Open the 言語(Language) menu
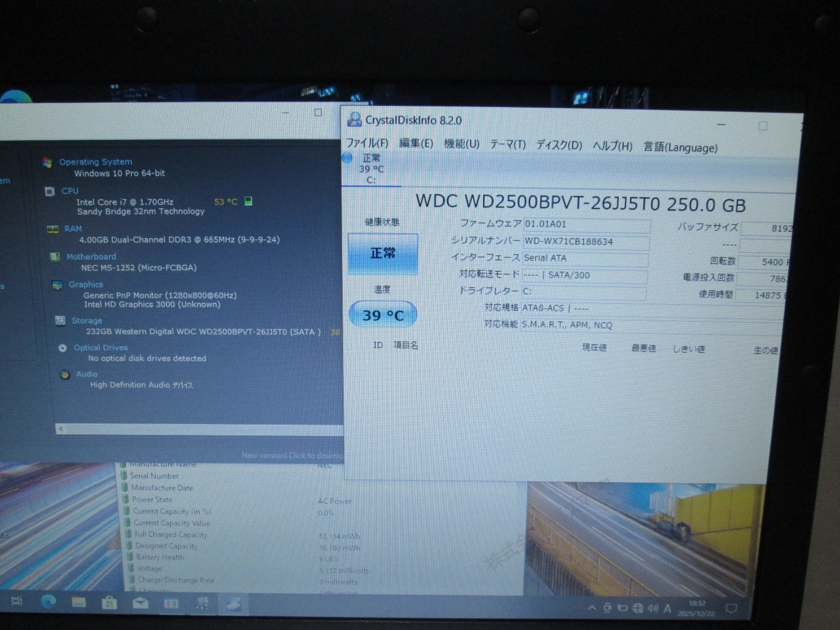 (x=680, y=148)
